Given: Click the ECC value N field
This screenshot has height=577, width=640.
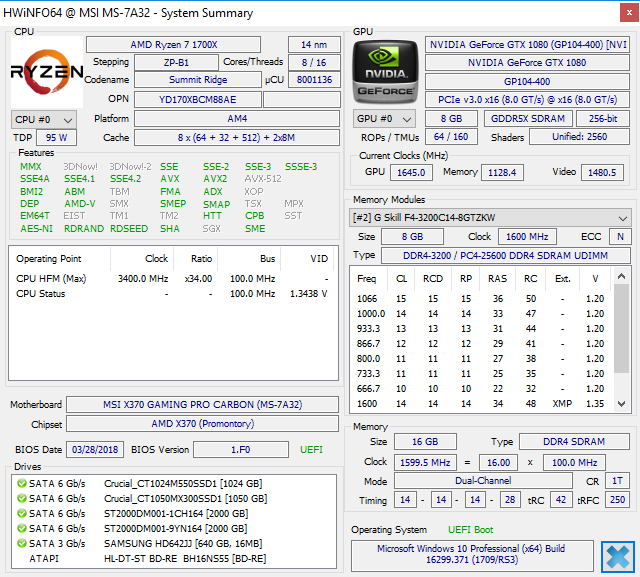Looking at the screenshot, I should click(x=620, y=237).
